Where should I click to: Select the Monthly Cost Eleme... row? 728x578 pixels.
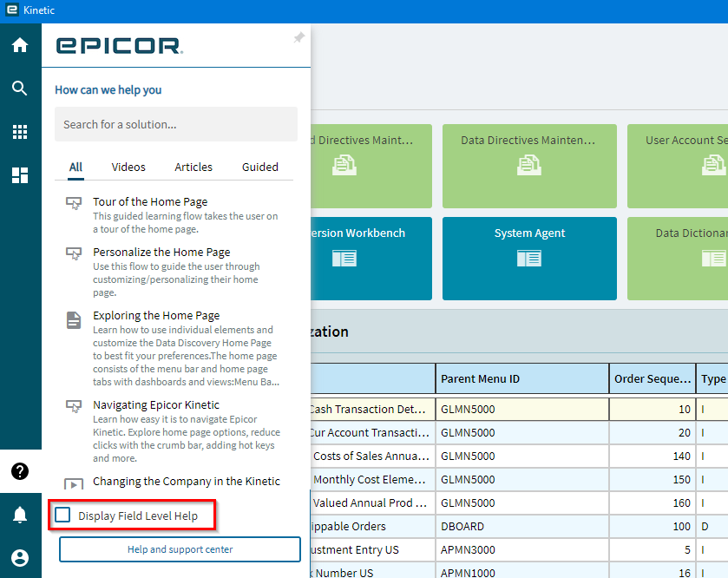(519, 480)
